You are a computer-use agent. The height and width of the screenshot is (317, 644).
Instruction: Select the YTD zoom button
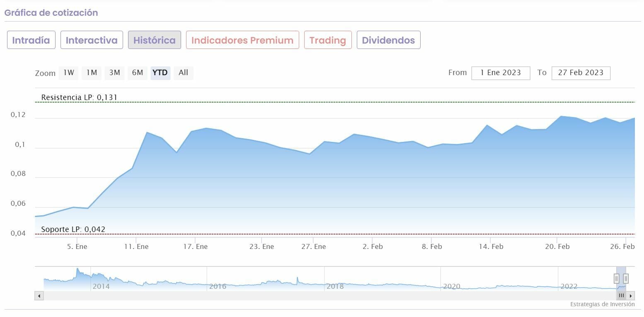click(160, 73)
